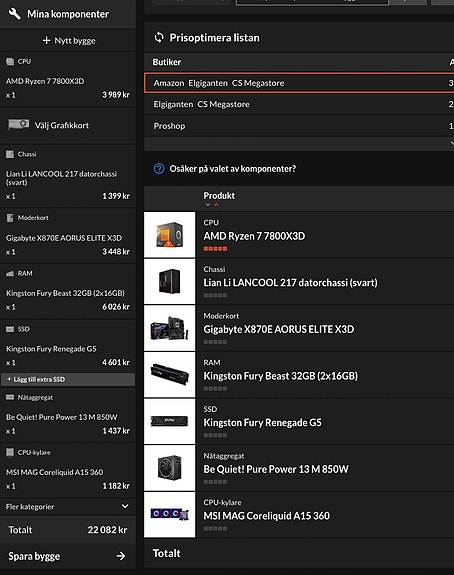The image size is (454, 575).
Task: Click the Totalt label below product list
Action: coord(166,553)
